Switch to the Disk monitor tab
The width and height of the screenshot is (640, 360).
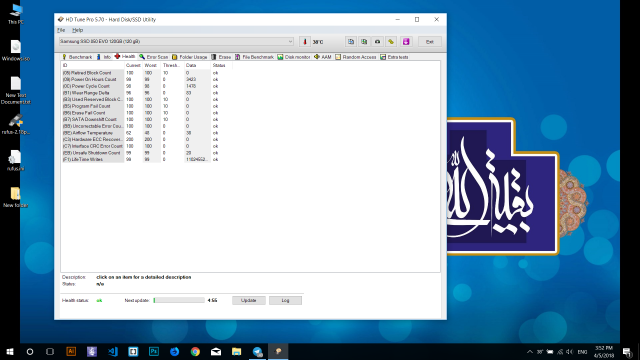(294, 57)
